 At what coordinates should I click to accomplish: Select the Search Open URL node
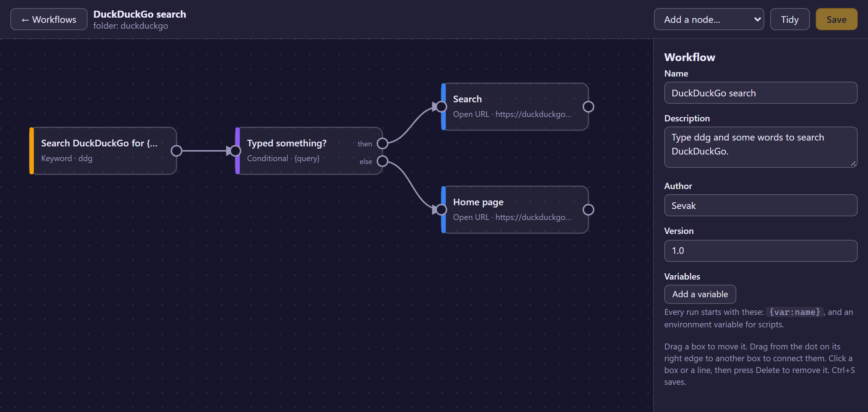tap(515, 107)
